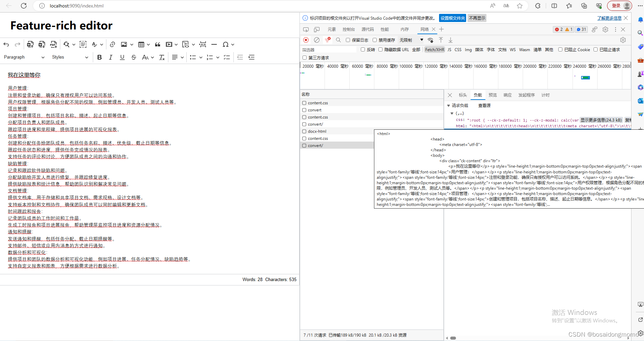Switch to the 元素 DevTools tab

[x=332, y=29]
